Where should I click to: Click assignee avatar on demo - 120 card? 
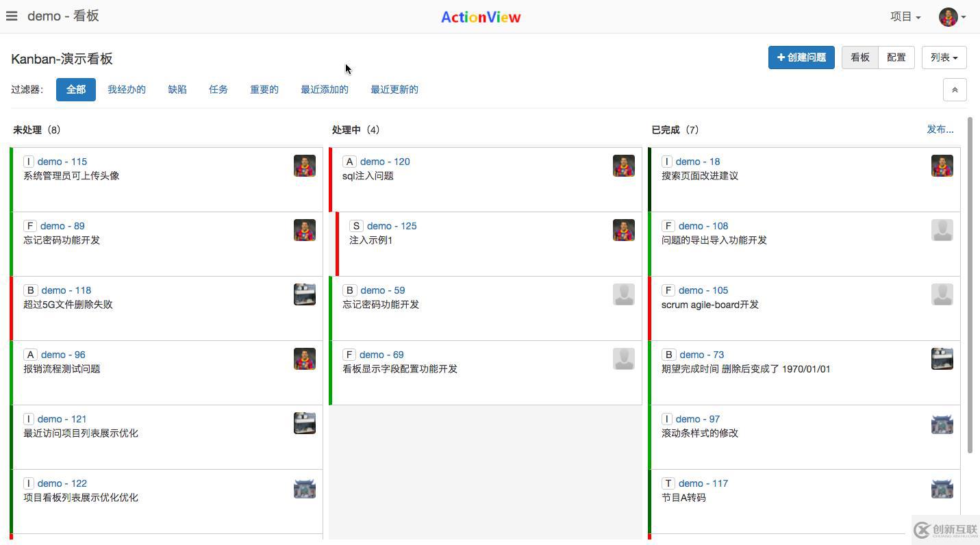click(624, 166)
